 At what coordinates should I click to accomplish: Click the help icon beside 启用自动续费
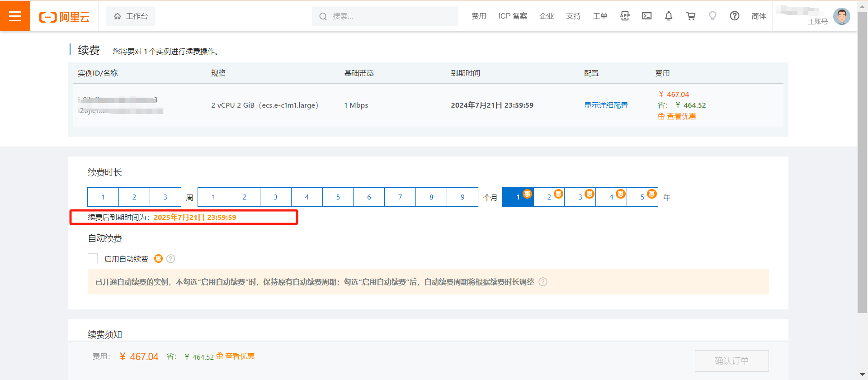click(x=170, y=259)
